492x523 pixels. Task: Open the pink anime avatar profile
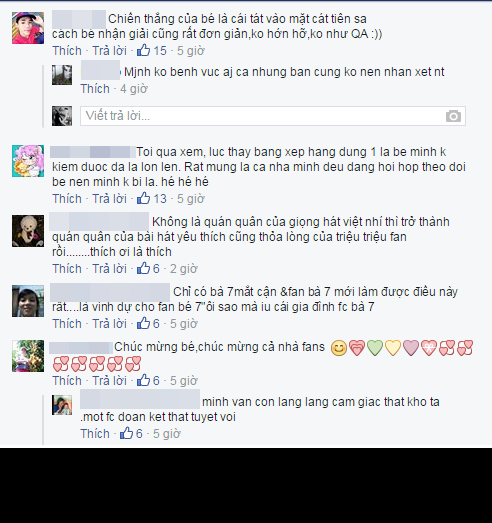point(28,161)
